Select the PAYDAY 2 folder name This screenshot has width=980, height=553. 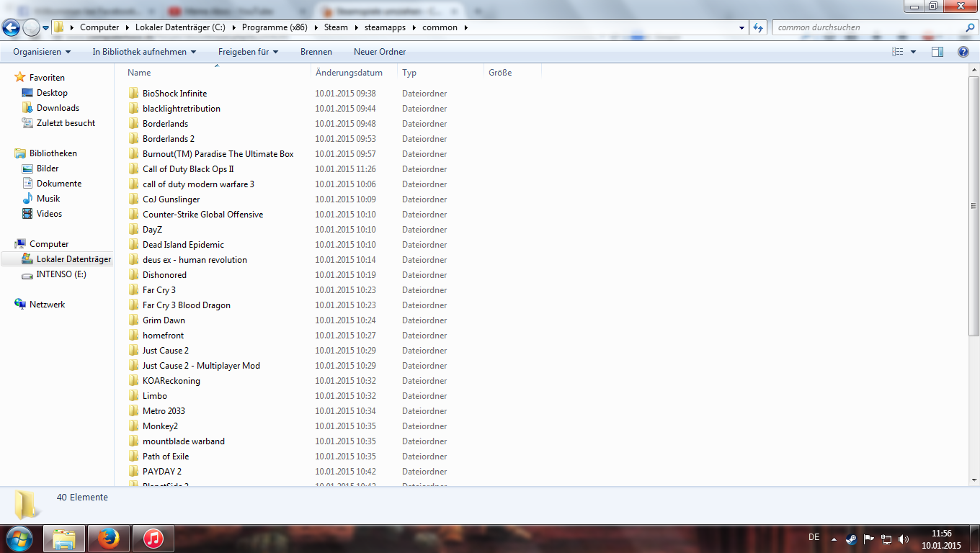pos(162,472)
